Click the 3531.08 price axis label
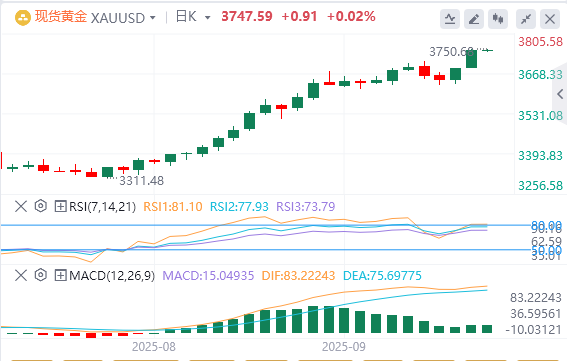The image size is (567, 361). pyautogui.click(x=541, y=116)
